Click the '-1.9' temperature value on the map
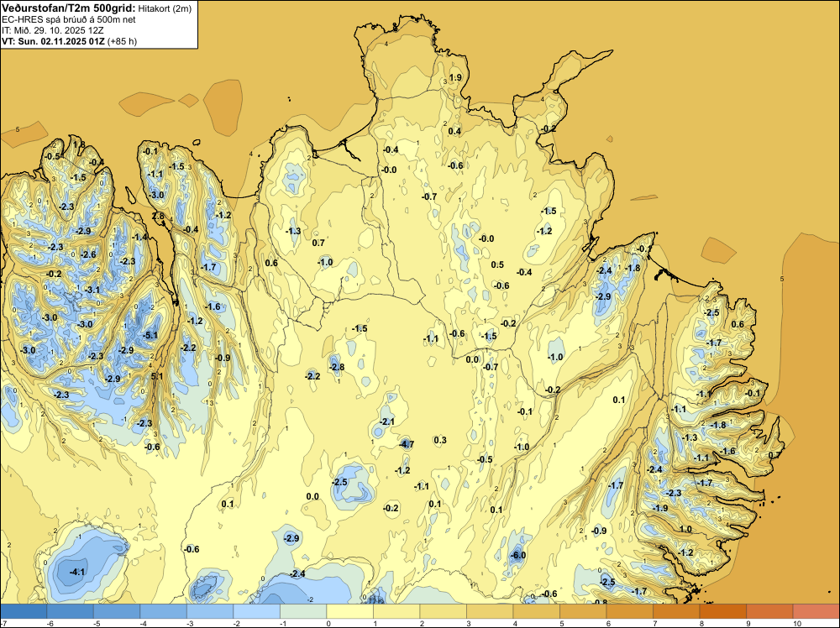The height and width of the screenshot is (628, 840). pos(660,508)
